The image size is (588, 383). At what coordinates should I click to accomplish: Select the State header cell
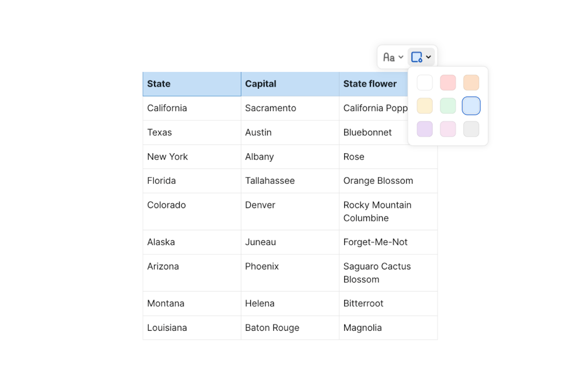click(192, 84)
